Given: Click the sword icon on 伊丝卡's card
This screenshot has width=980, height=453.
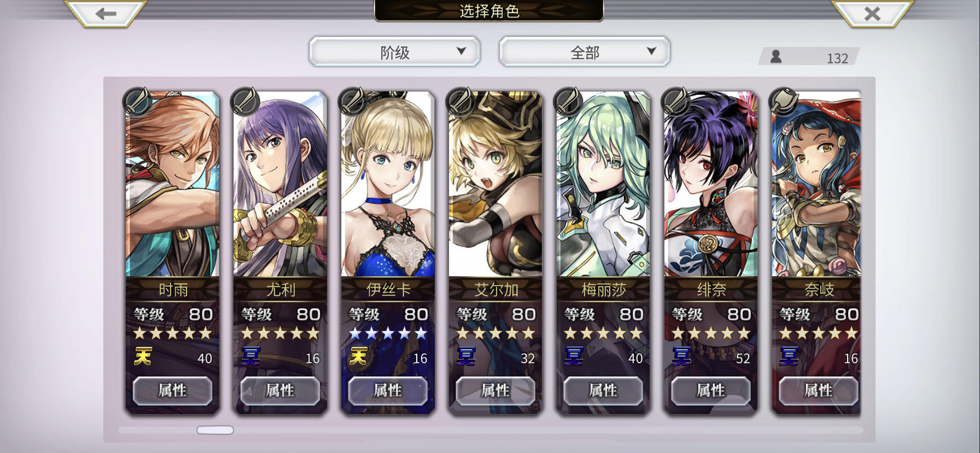Looking at the screenshot, I should [x=353, y=101].
